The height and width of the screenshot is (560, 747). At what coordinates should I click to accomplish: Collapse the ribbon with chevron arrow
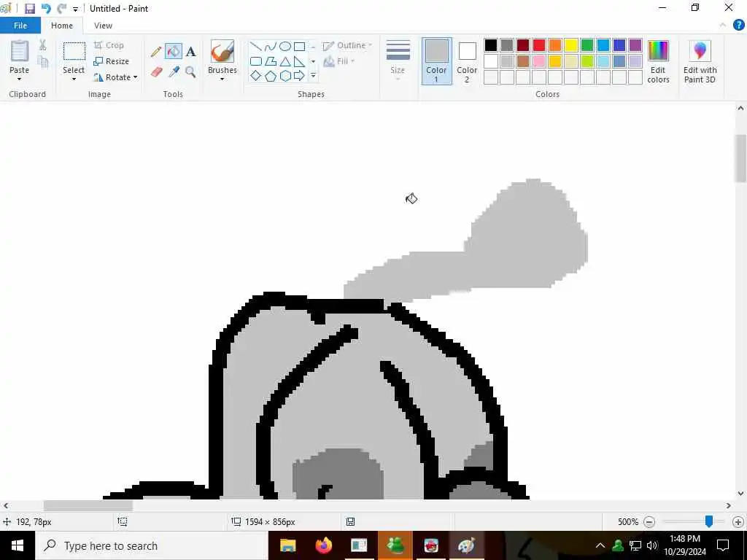coord(723,26)
